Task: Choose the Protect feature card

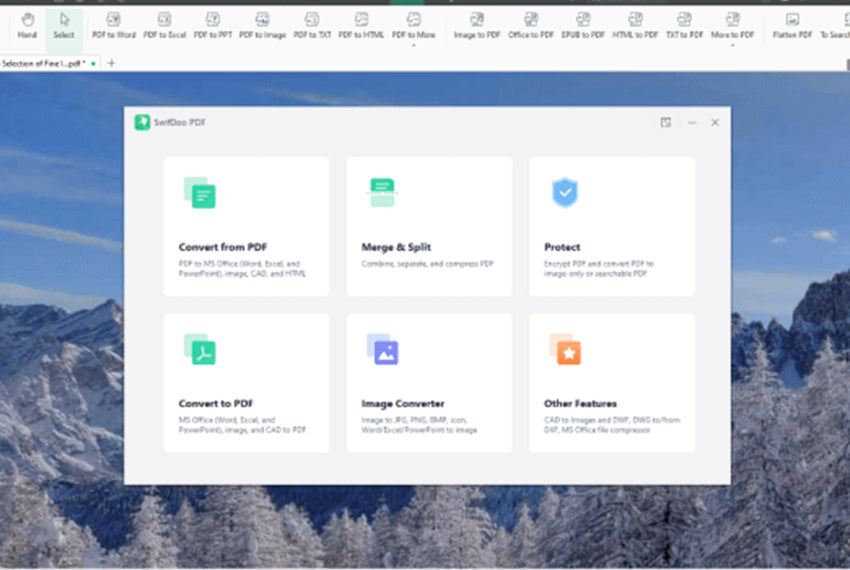Action: click(611, 226)
